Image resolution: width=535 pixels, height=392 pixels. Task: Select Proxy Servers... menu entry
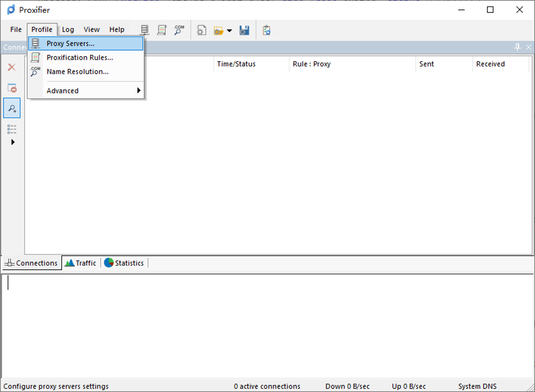86,43
